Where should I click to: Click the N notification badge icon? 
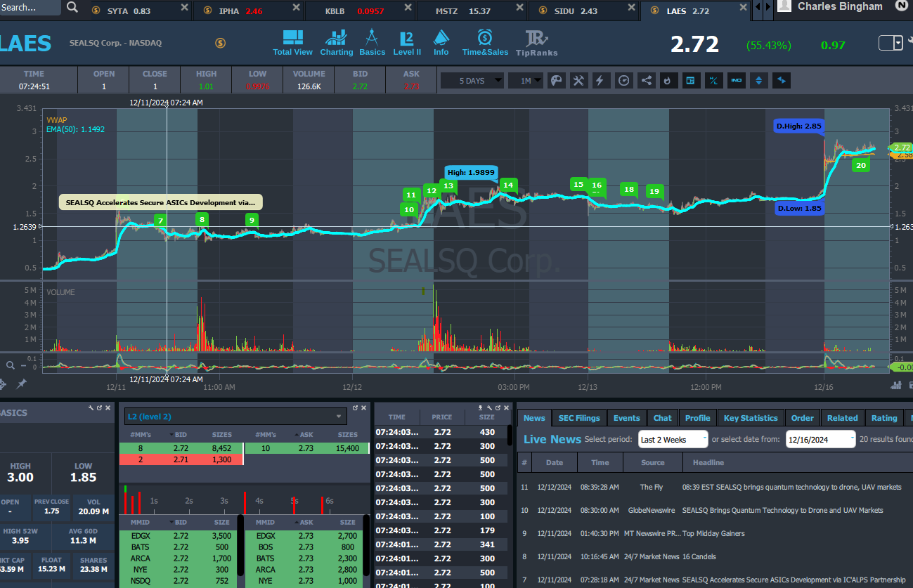coord(902,6)
